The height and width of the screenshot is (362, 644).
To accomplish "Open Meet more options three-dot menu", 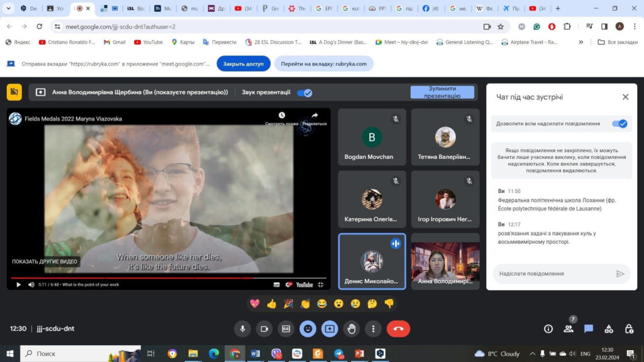I will click(x=374, y=329).
